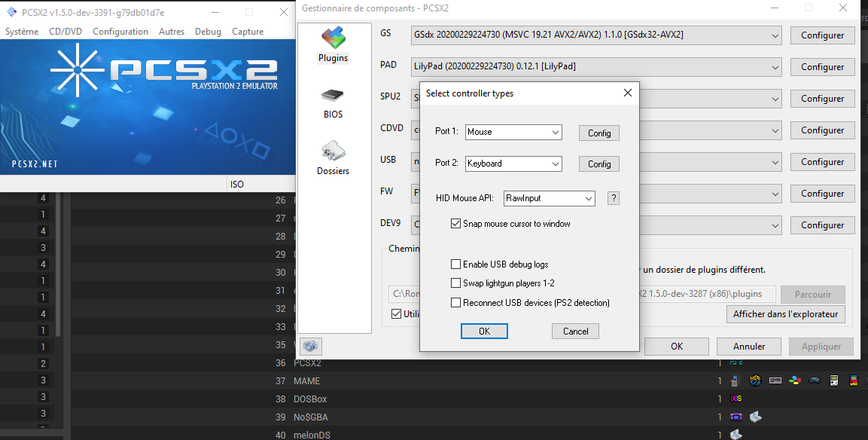Screen dimensions: 868x440
Task: Click Configurer next to FW plugin
Action: 822,194
